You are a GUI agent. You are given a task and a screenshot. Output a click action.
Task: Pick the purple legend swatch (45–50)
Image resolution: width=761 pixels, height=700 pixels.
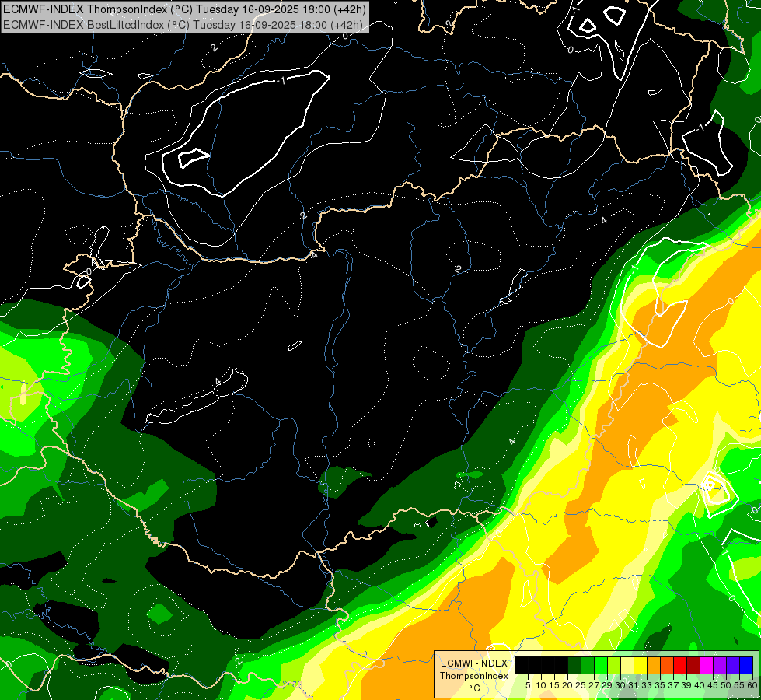coord(720,665)
